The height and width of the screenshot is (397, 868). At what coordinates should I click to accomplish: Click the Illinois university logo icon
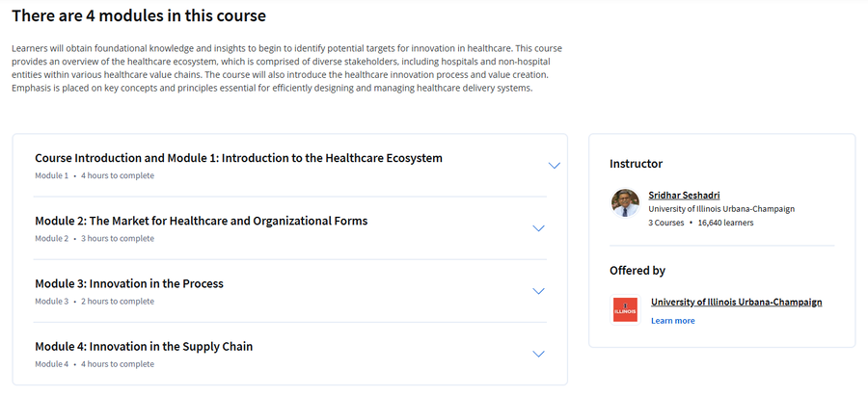[x=625, y=309]
